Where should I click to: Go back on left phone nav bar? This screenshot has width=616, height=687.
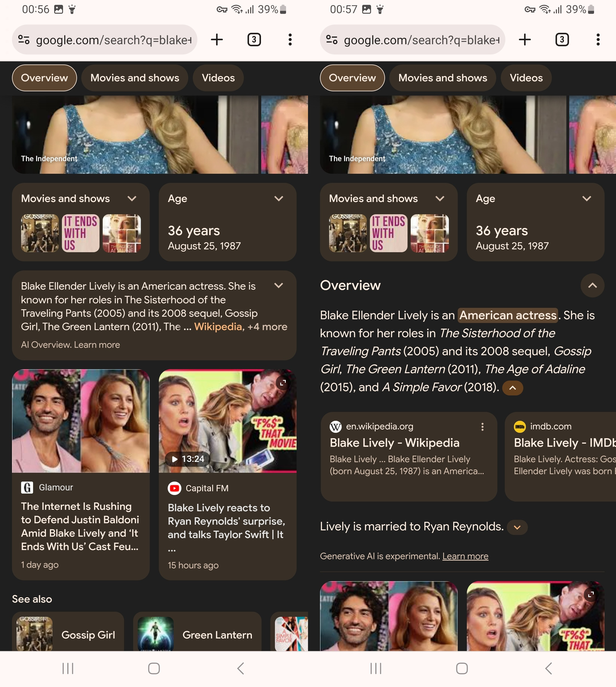(x=241, y=668)
